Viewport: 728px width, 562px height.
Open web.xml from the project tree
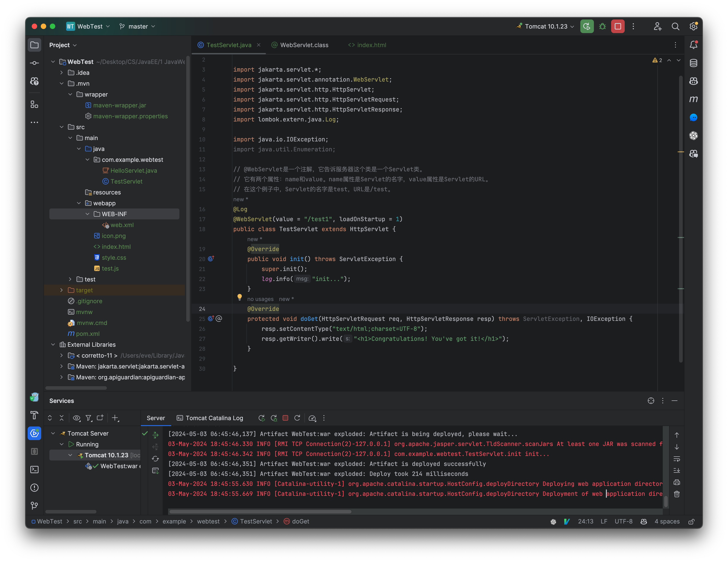click(122, 225)
